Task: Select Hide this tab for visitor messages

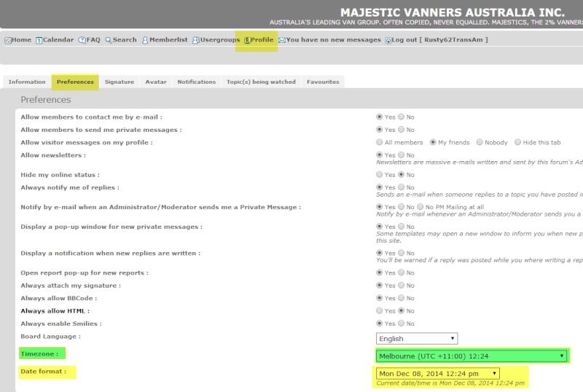Action: tap(517, 142)
